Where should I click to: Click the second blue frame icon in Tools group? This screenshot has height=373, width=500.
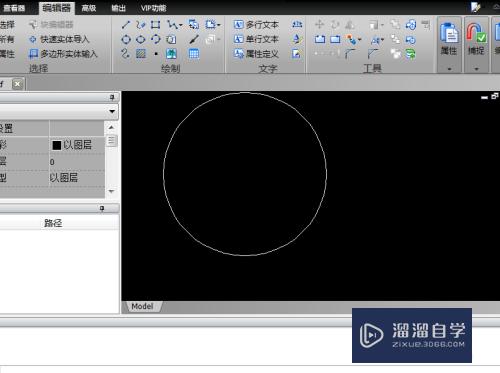335,39
